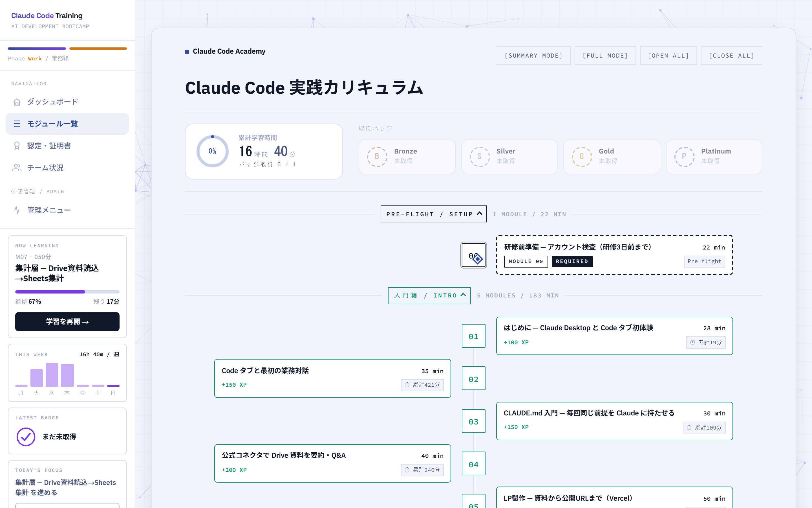This screenshot has height=508, width=812.
Task: Click the certification ribbon icon
Action: click(17, 146)
